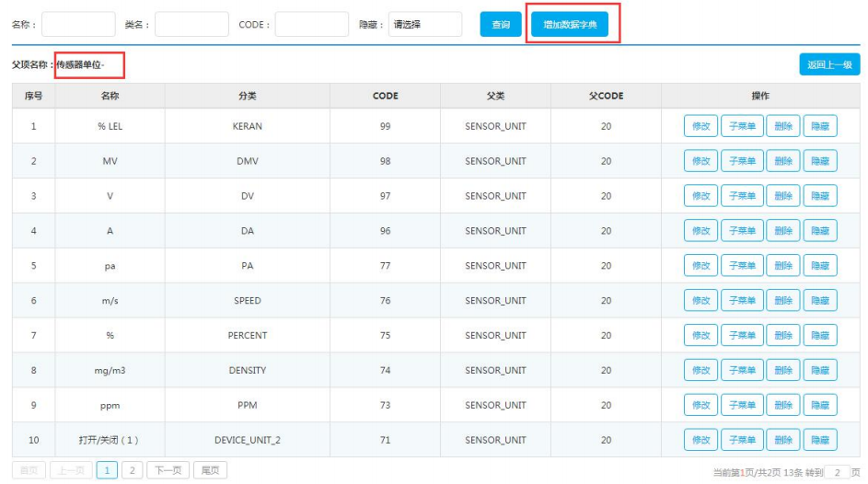Toggle 隐藏 for the m/s row

820,301
